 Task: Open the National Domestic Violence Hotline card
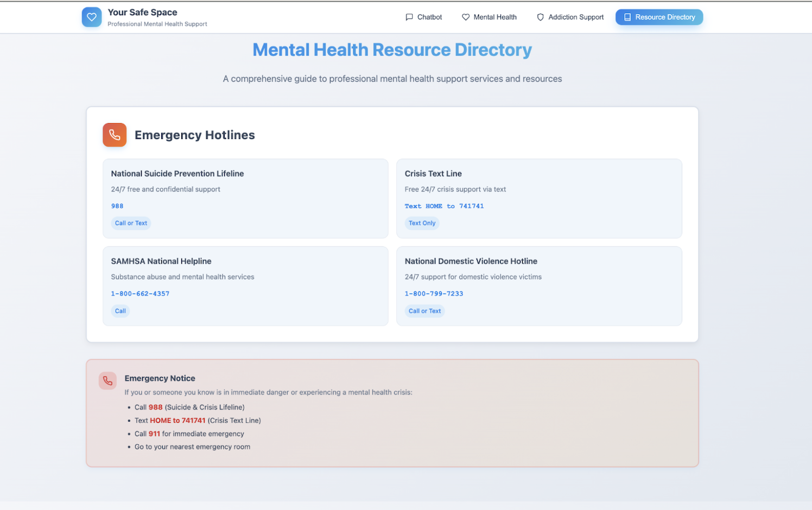539,286
